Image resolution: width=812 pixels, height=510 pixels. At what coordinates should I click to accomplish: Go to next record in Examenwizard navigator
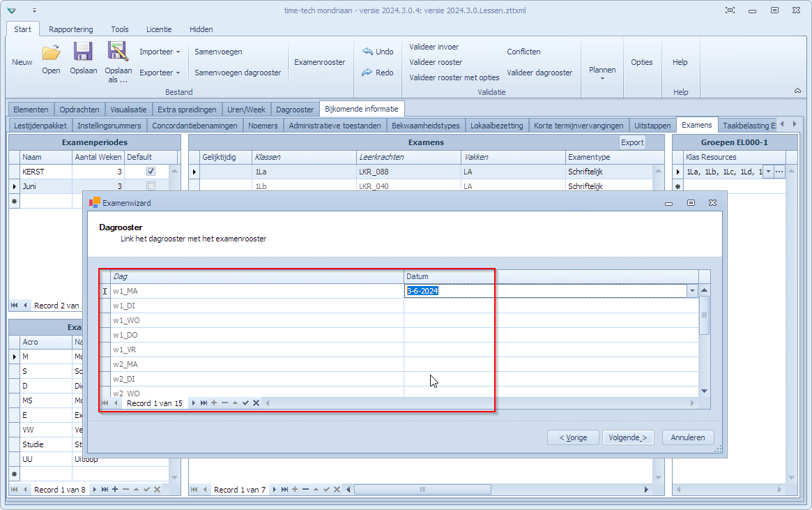193,403
